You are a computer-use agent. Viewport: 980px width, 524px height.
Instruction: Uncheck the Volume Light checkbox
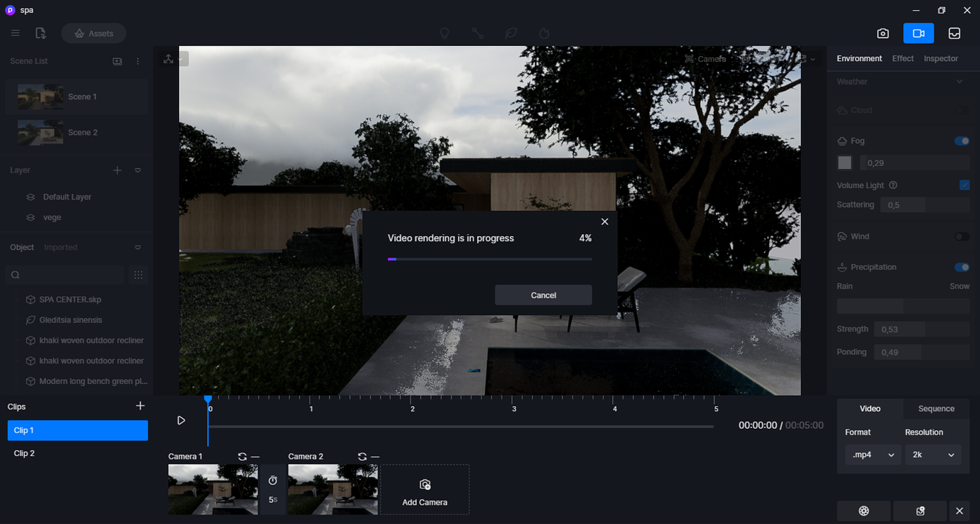964,185
